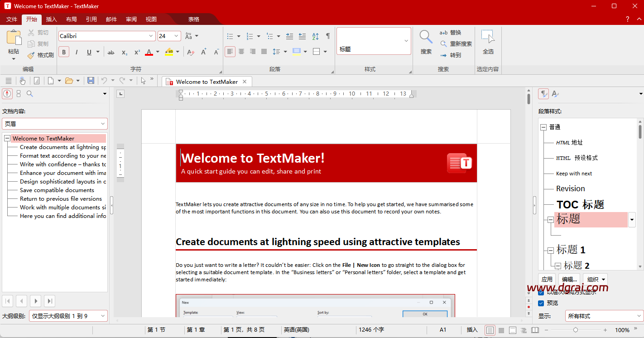Enable the 预览 checkbox
Viewport: 644px width, 338px height.
tap(541, 303)
